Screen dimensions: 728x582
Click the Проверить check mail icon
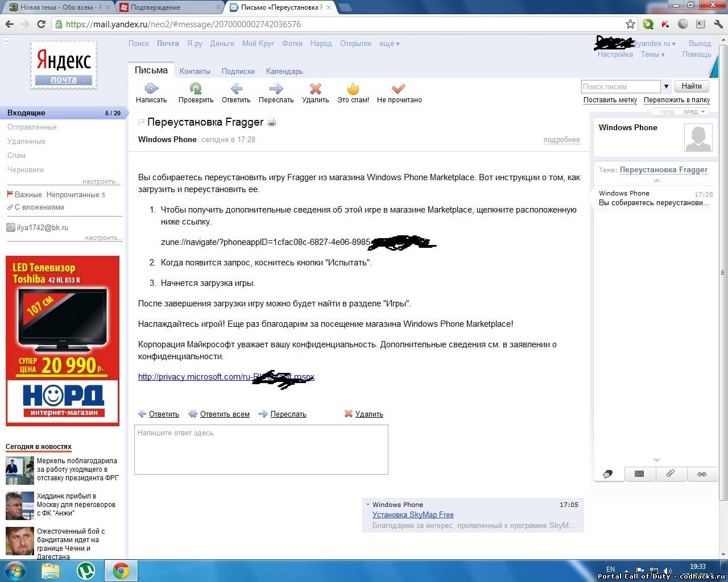coord(196,89)
